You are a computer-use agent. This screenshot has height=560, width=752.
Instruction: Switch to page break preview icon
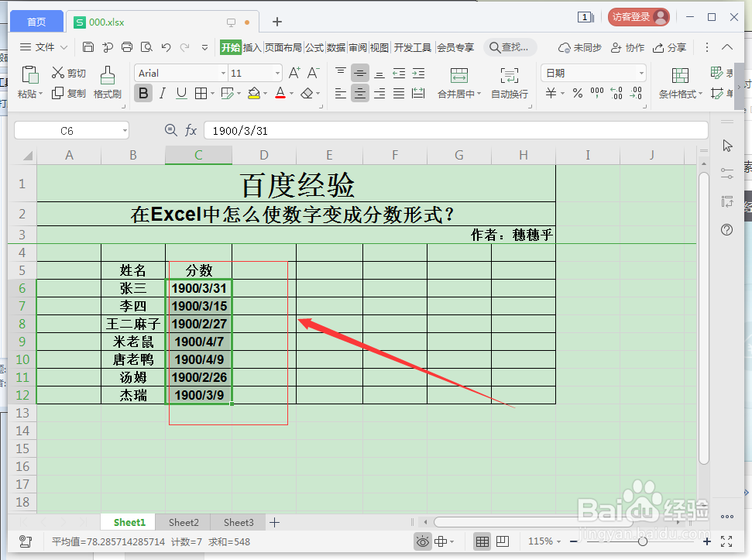coord(502,541)
